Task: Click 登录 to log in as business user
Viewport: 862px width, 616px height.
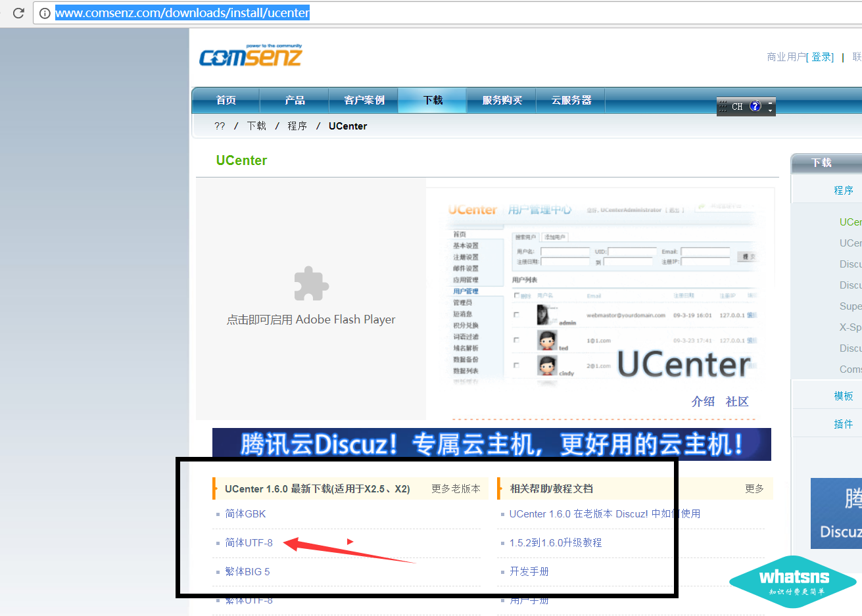Action: 821,57
